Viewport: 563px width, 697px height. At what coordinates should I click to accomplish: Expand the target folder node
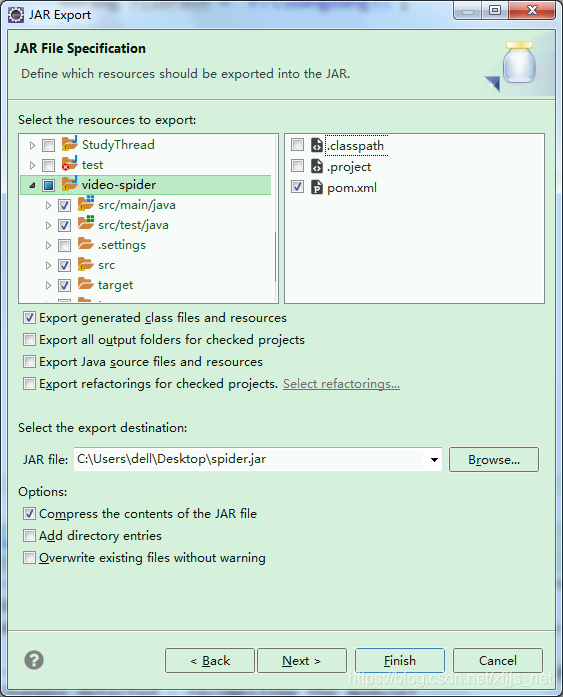click(x=48, y=285)
